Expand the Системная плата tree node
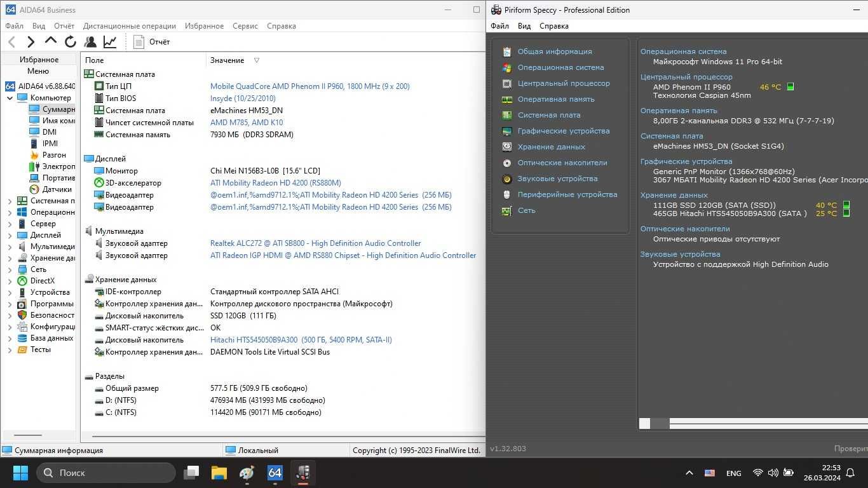868x488 pixels. [x=10, y=201]
